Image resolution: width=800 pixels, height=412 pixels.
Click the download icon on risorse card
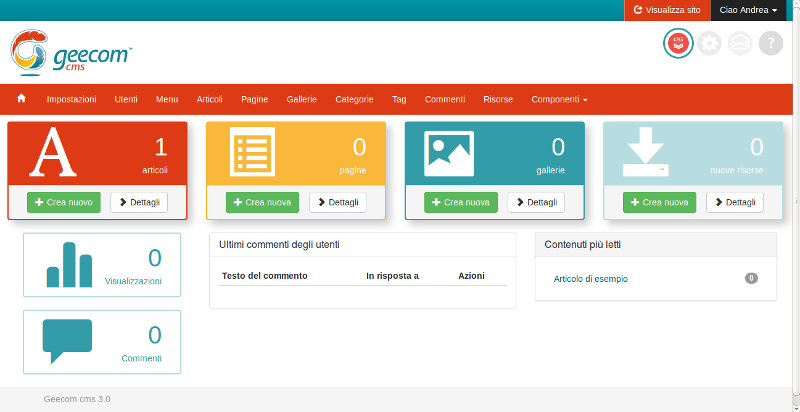coord(645,152)
